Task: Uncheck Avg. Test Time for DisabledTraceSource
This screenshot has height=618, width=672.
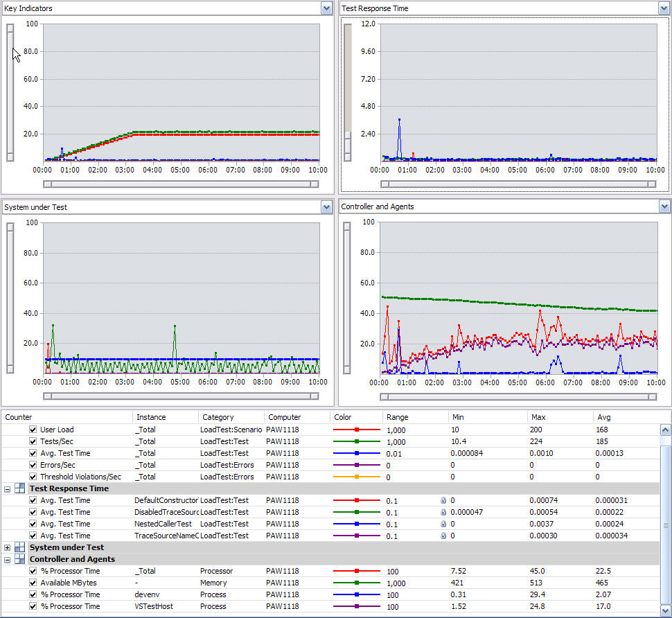Action: tap(33, 512)
